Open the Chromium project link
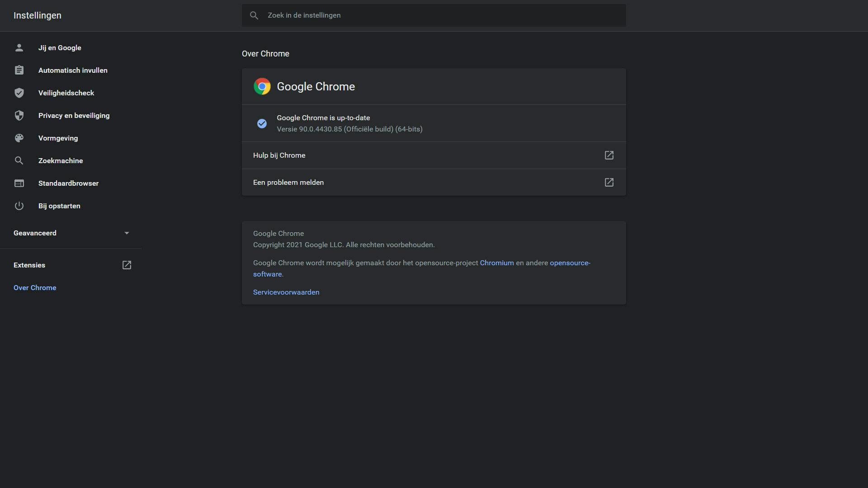This screenshot has width=868, height=488. [x=496, y=263]
